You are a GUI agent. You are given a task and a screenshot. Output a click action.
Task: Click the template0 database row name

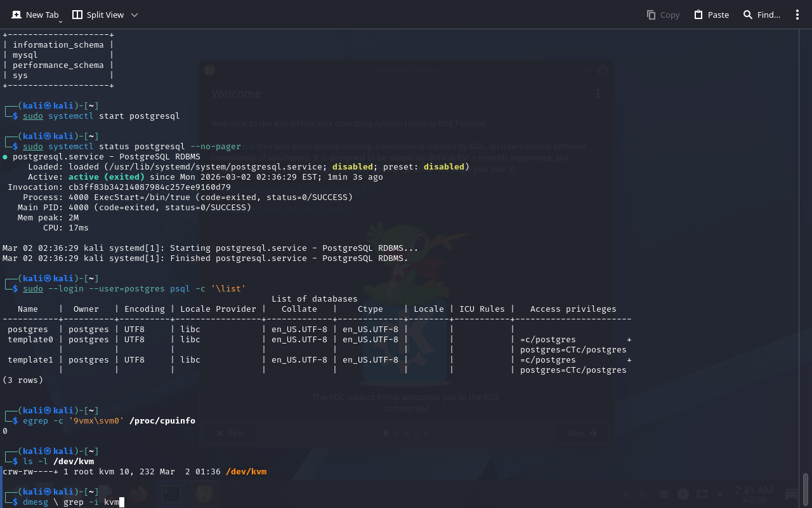coord(30,340)
